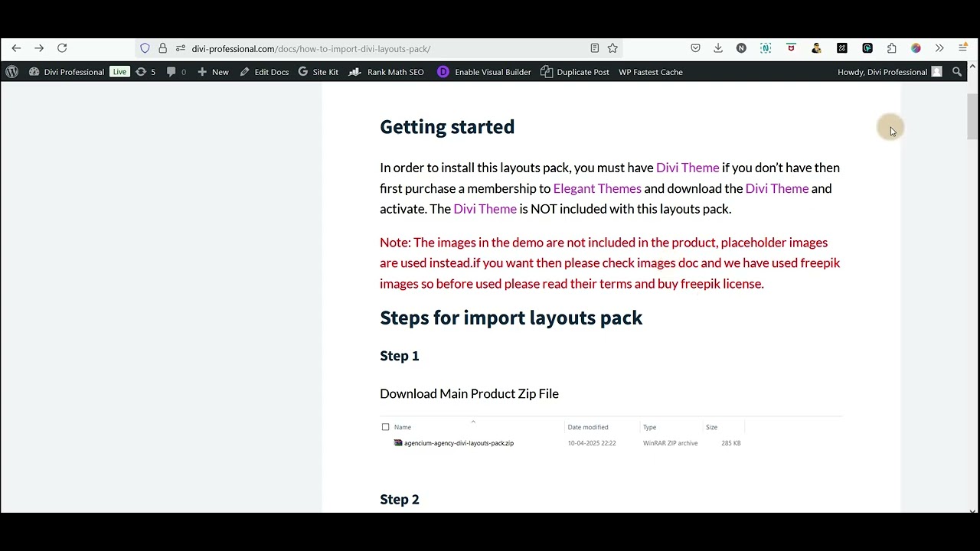The width and height of the screenshot is (980, 551).
Task: Open the browser downloads panel
Action: point(718,48)
